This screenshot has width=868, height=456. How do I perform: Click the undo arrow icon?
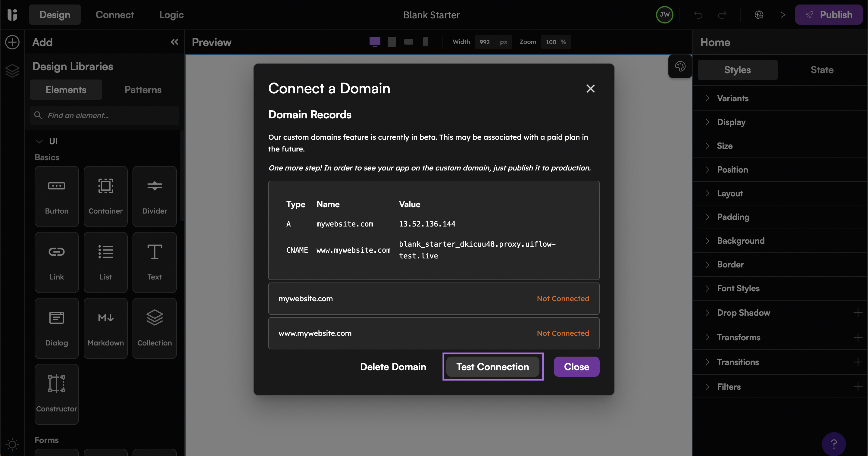(698, 15)
